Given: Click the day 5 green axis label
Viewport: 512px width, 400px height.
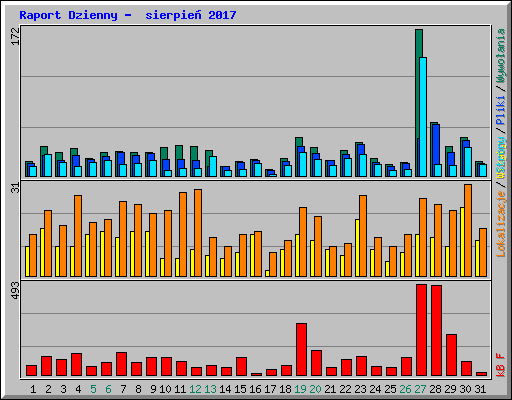Looking at the screenshot, I should click(x=93, y=389).
